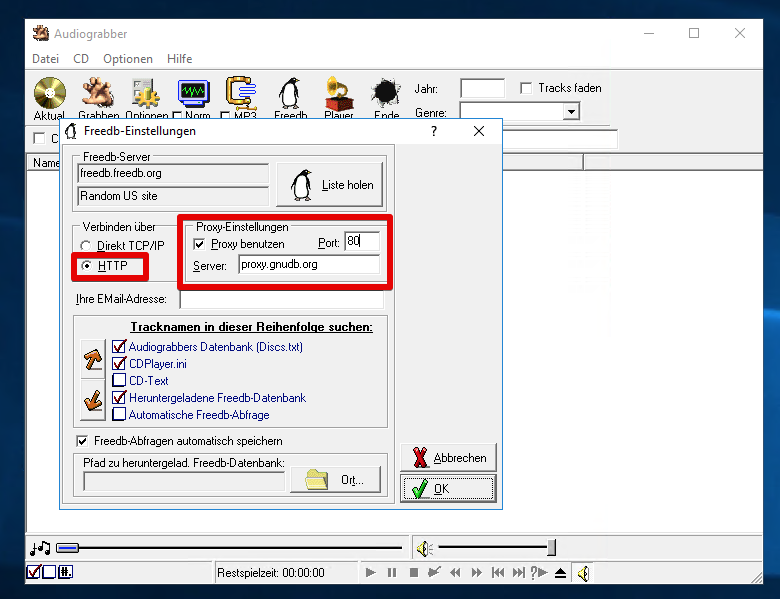Open the Optionen gear toolbar icon

146,94
